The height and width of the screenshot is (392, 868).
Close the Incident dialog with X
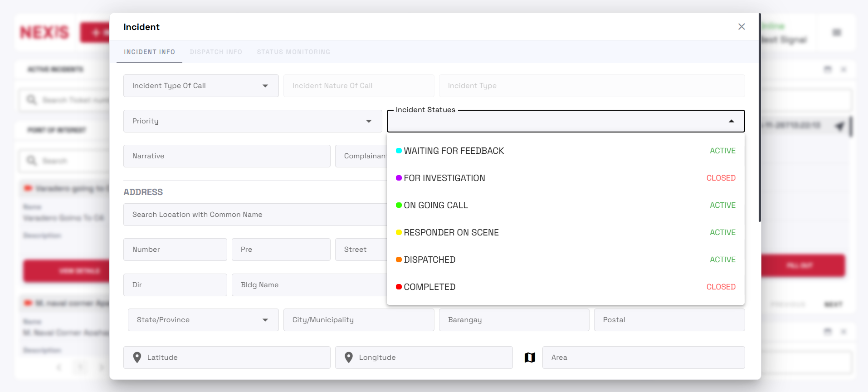[x=741, y=27]
